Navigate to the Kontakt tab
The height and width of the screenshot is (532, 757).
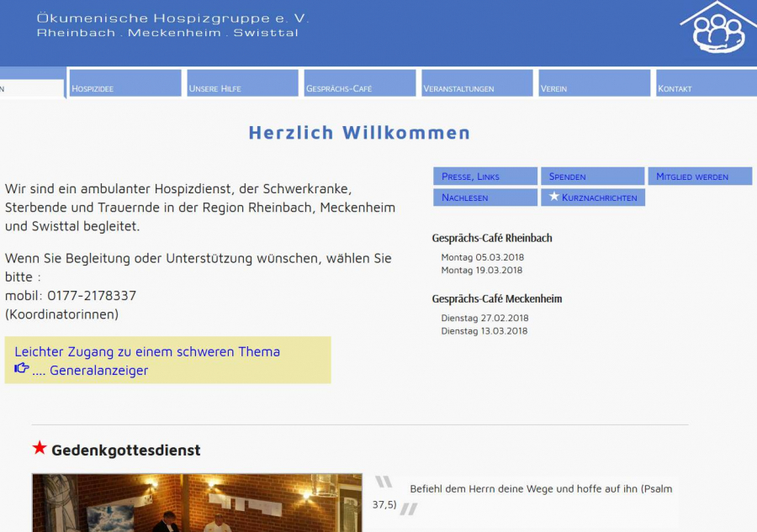(705, 84)
